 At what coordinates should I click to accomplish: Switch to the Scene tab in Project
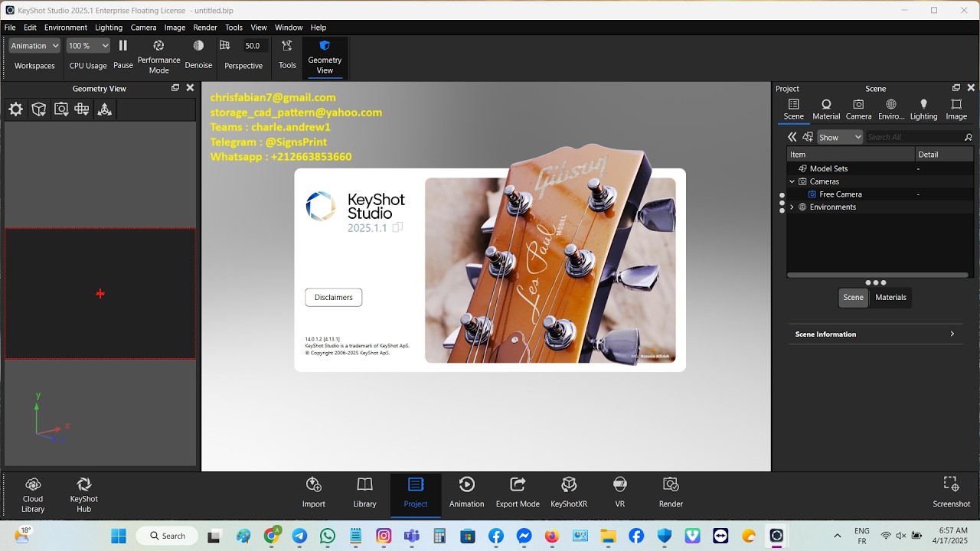(794, 109)
